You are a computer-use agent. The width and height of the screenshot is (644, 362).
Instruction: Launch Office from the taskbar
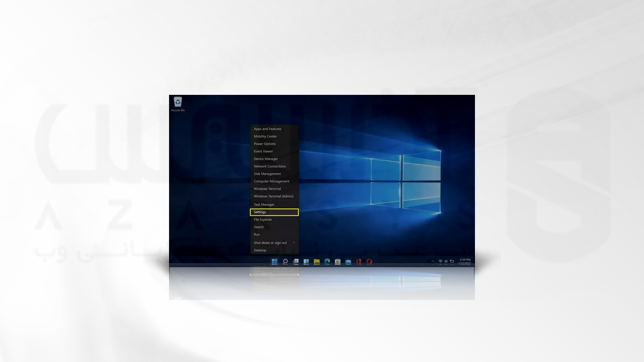pos(359,261)
